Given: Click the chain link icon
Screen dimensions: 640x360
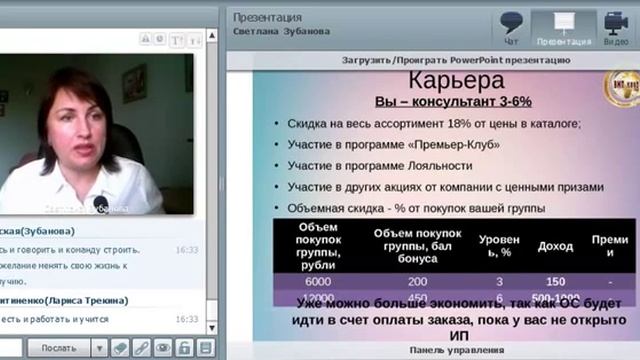Looking at the screenshot, I should pyautogui.click(x=141, y=348).
